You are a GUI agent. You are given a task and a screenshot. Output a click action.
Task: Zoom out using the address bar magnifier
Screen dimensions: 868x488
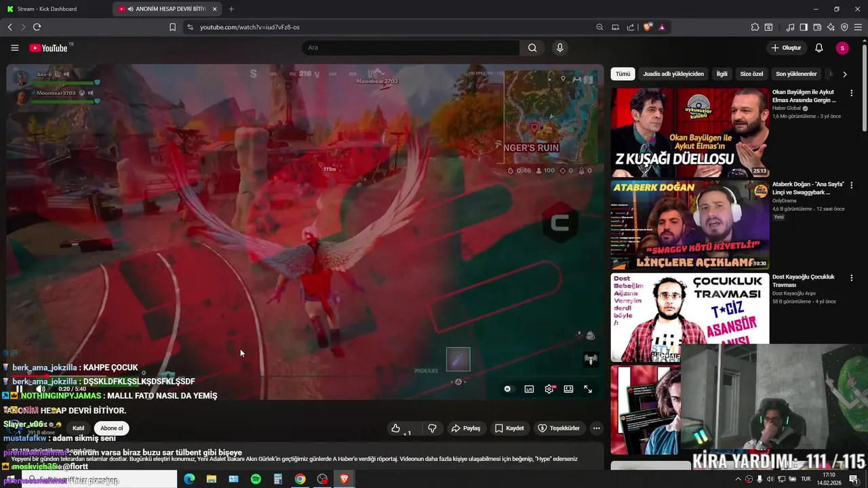[x=599, y=27]
